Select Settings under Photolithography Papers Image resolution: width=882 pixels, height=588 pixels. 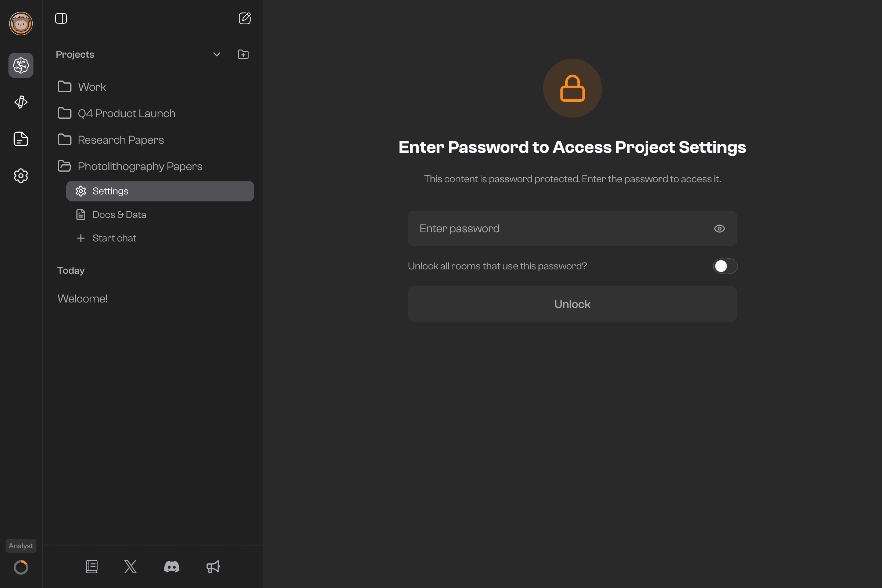(160, 191)
